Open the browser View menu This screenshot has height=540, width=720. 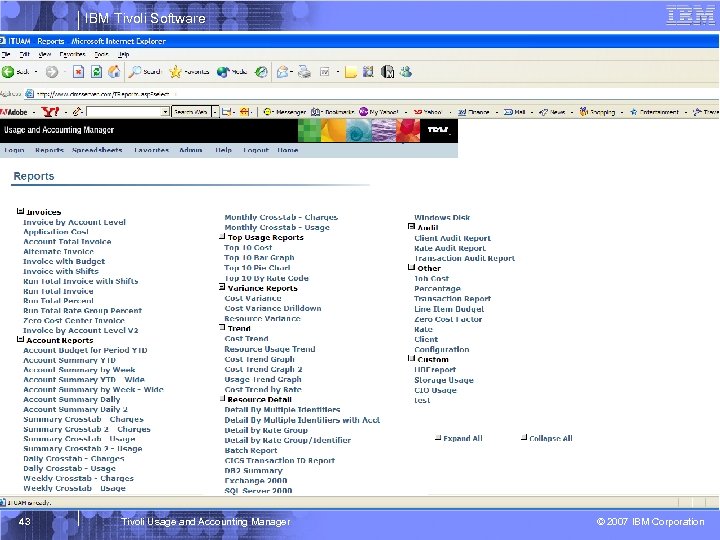pyautogui.click(x=45, y=54)
